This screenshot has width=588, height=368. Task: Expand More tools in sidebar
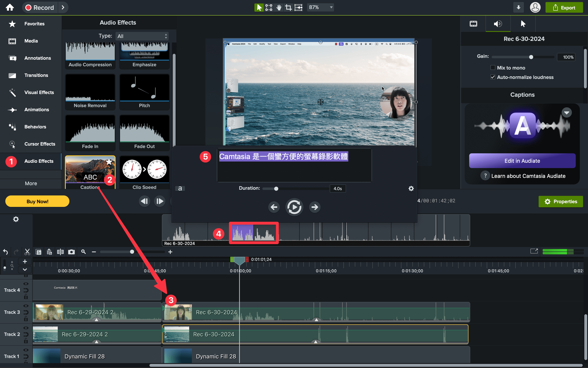click(31, 183)
